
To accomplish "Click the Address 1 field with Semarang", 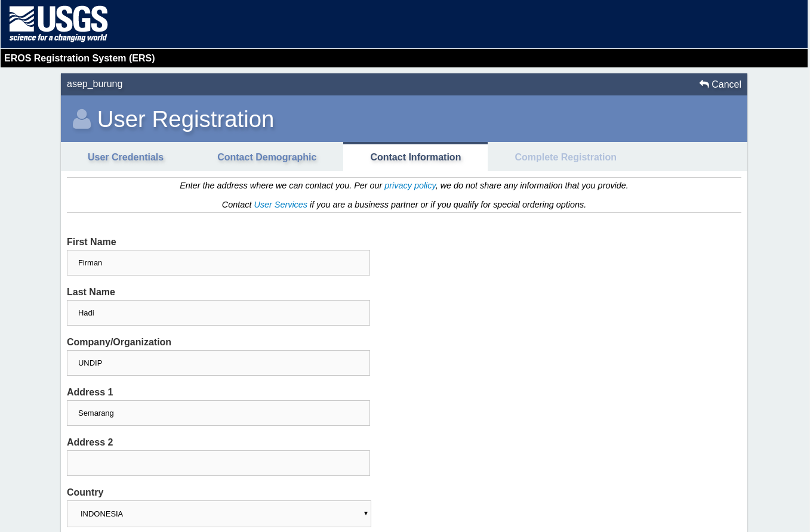I will tap(218, 413).
